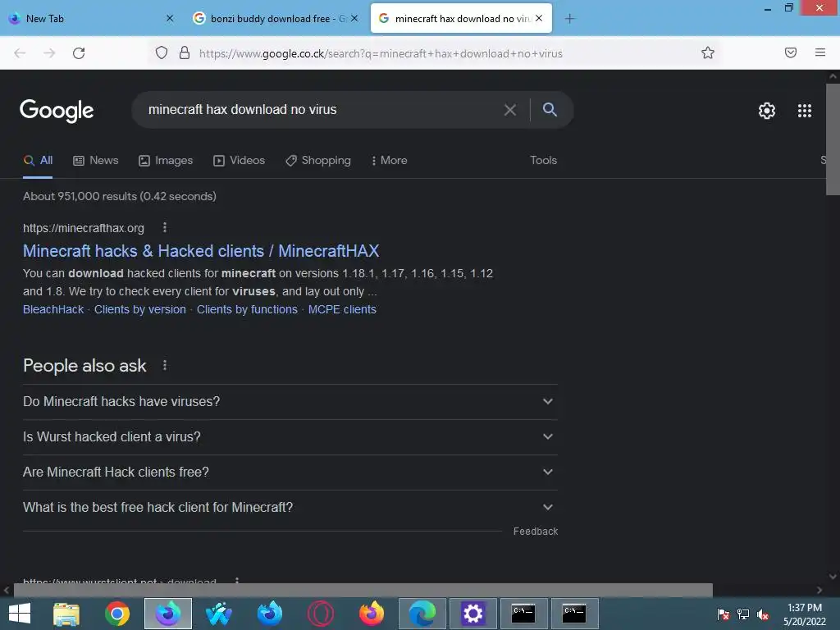Viewport: 840px width, 630px height.
Task: Click the browser back arrow
Action: coord(20,53)
